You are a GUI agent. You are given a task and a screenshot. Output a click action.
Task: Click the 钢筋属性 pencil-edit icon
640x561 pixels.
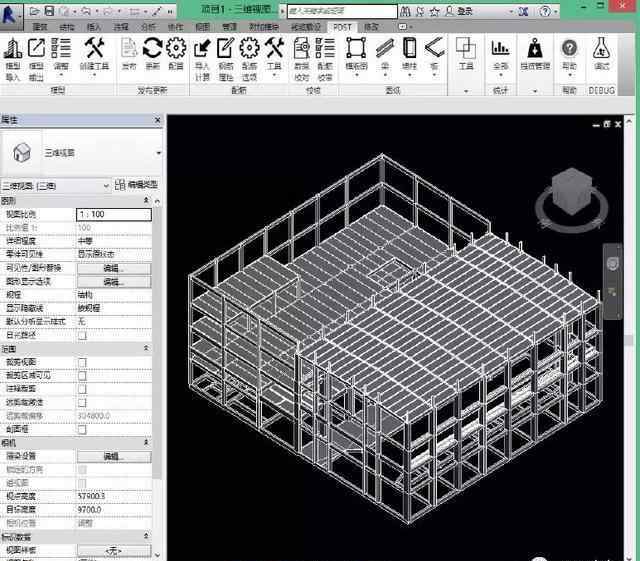point(226,48)
